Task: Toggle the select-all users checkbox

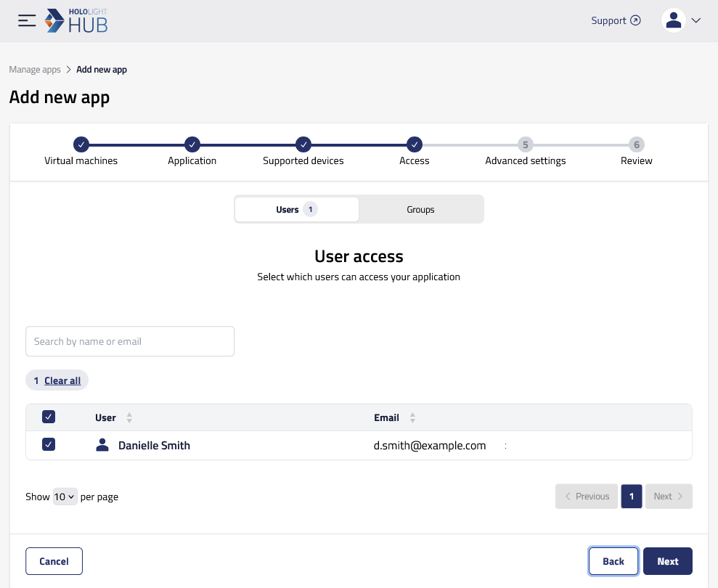Action: [x=49, y=417]
